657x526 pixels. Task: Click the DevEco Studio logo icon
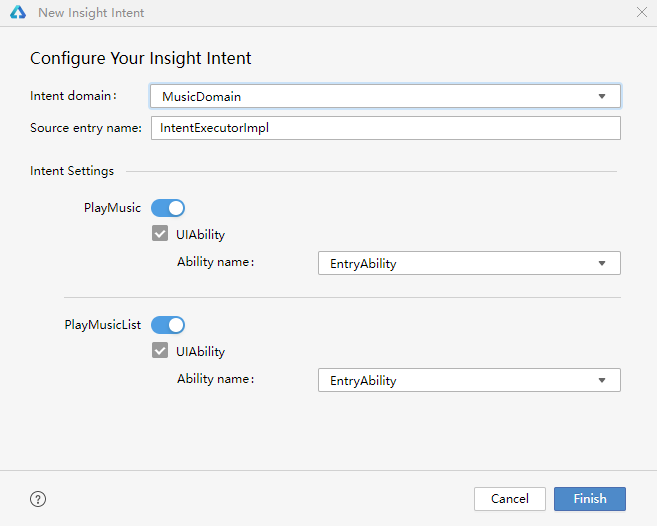(18, 13)
